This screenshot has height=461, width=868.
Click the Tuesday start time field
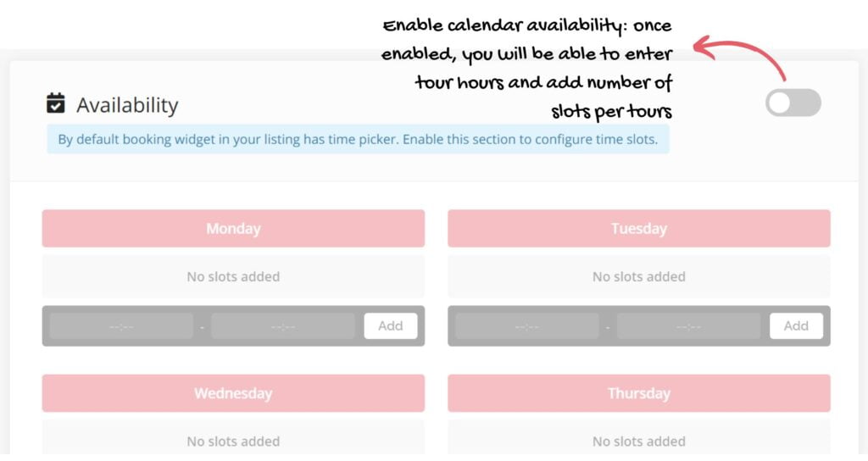pos(527,326)
